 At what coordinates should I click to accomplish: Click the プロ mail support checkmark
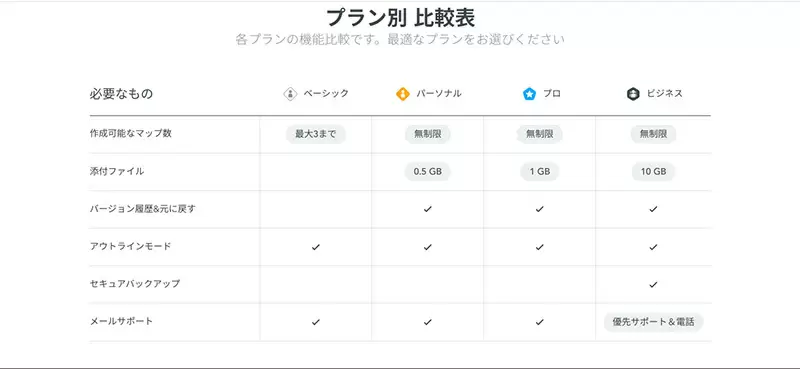click(539, 322)
